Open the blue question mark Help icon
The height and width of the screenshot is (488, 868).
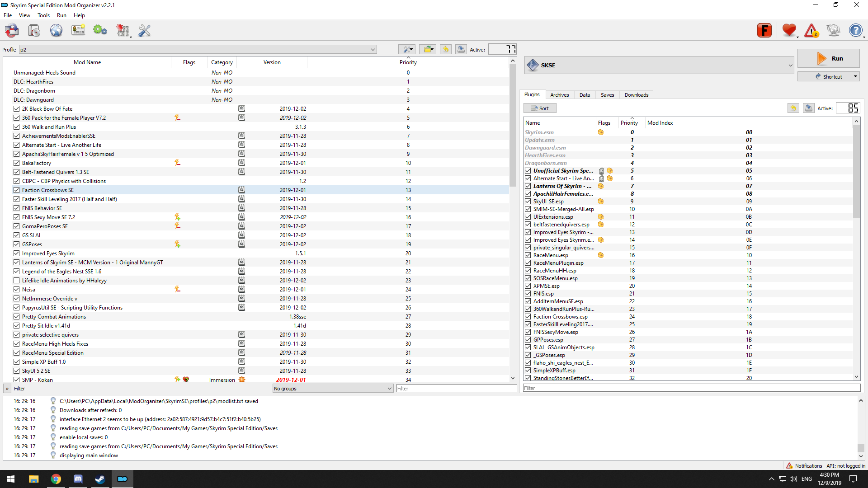coord(855,30)
